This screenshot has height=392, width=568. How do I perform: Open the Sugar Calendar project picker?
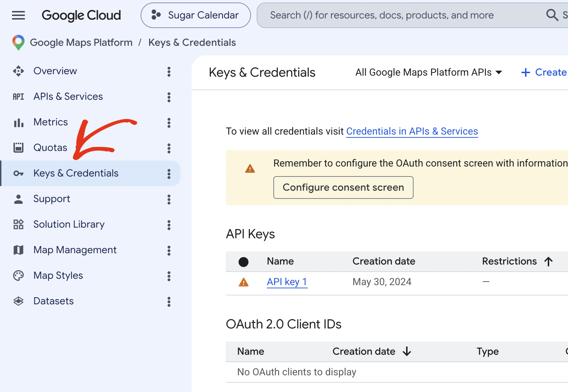(196, 15)
